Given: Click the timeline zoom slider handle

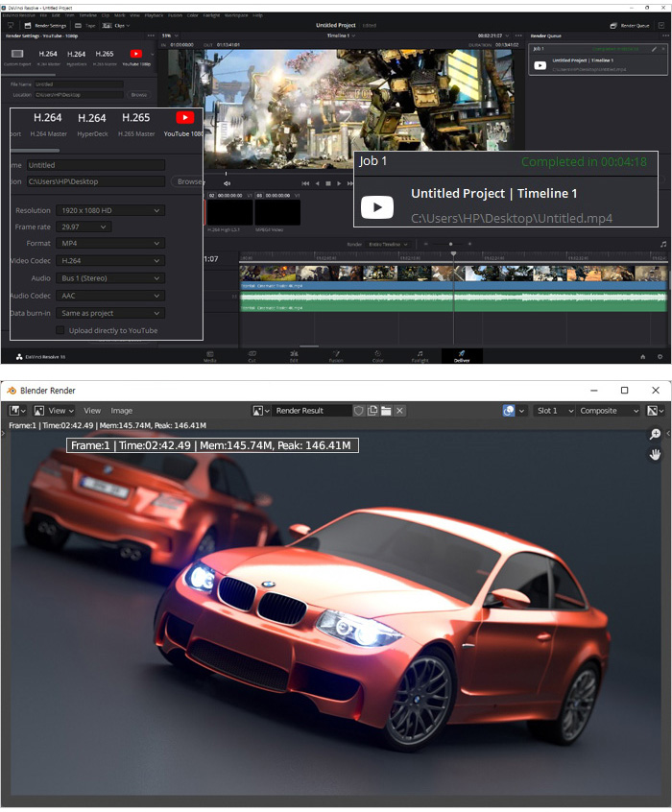Looking at the screenshot, I should click(450, 244).
